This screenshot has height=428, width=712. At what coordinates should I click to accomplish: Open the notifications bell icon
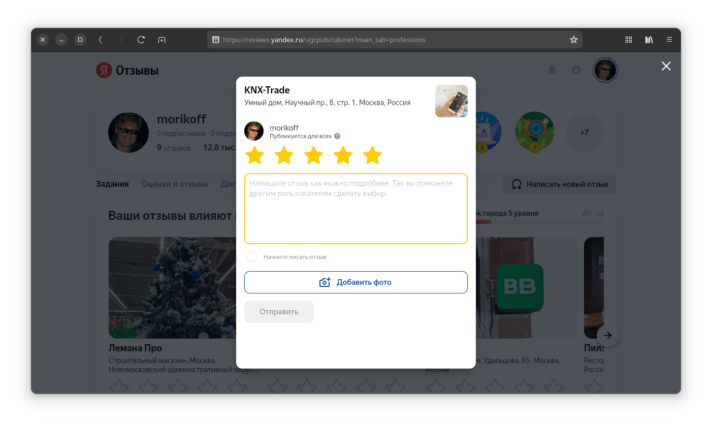[552, 70]
